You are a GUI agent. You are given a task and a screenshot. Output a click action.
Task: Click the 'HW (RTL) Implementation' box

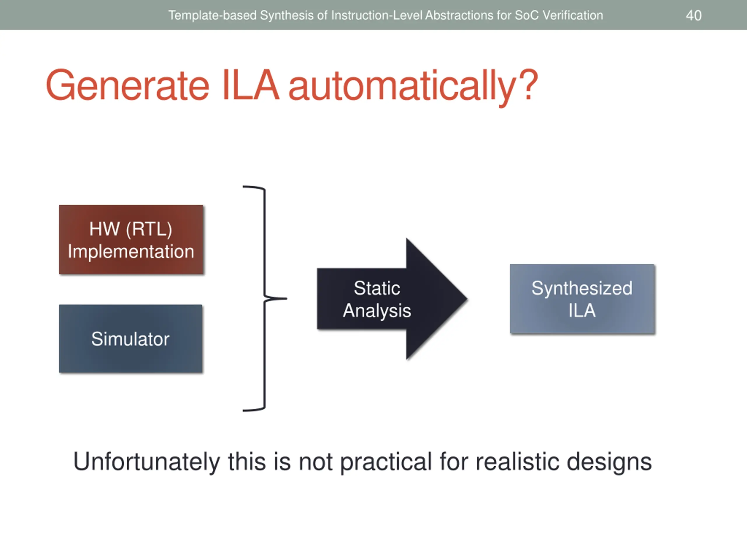(x=131, y=240)
